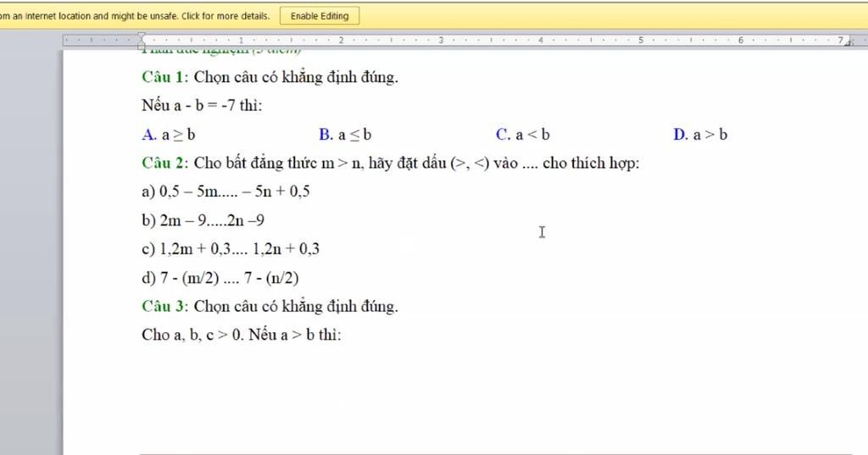Click the line 'Cho a, b, c > 0. Nếu a > b thì:'
Screen dimensions: 868x455
[242, 335]
